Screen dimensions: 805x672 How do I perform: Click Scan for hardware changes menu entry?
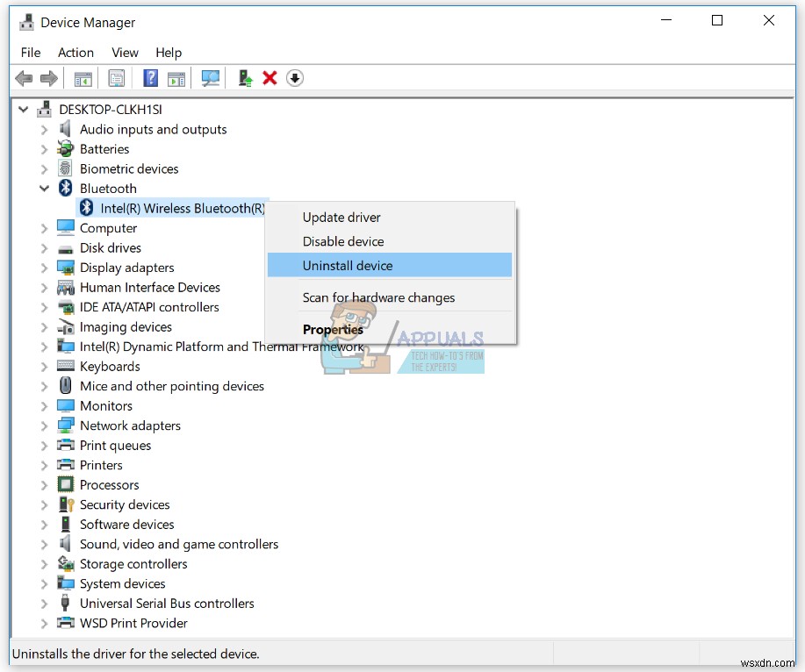[x=378, y=297]
